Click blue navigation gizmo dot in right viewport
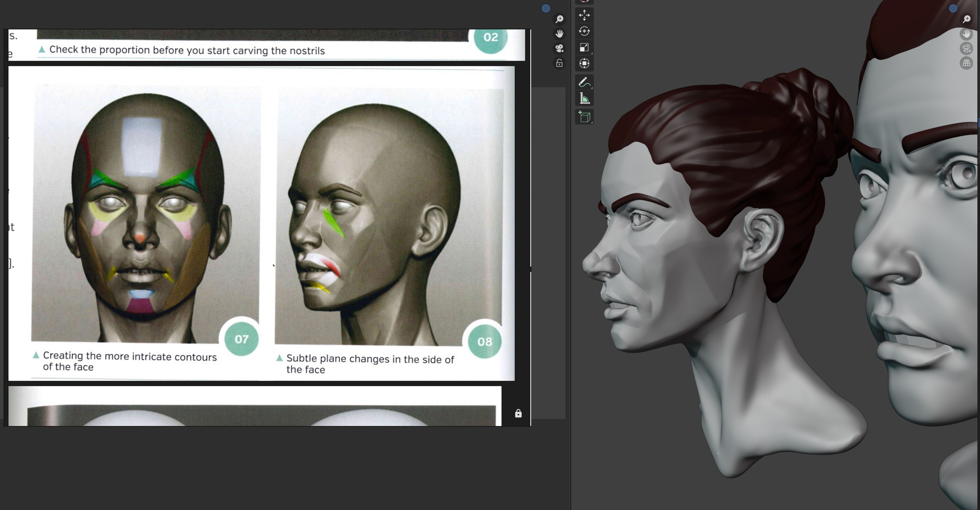Viewport: 980px width, 510px height. coord(953,8)
